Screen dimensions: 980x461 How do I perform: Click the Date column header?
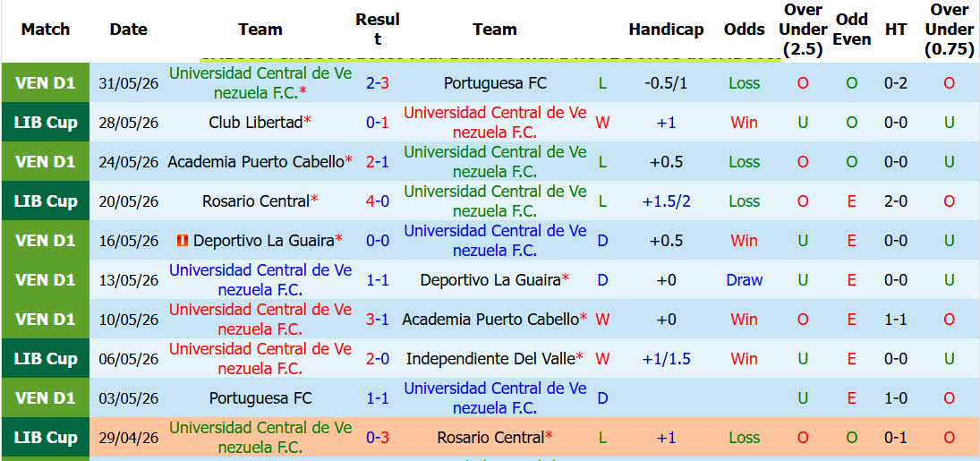(128, 30)
